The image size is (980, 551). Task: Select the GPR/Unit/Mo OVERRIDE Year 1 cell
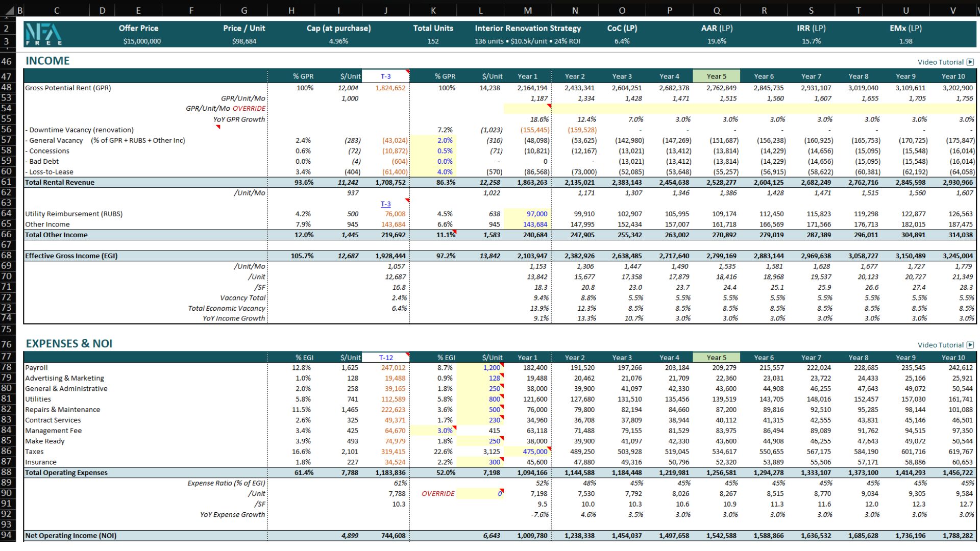tap(527, 109)
